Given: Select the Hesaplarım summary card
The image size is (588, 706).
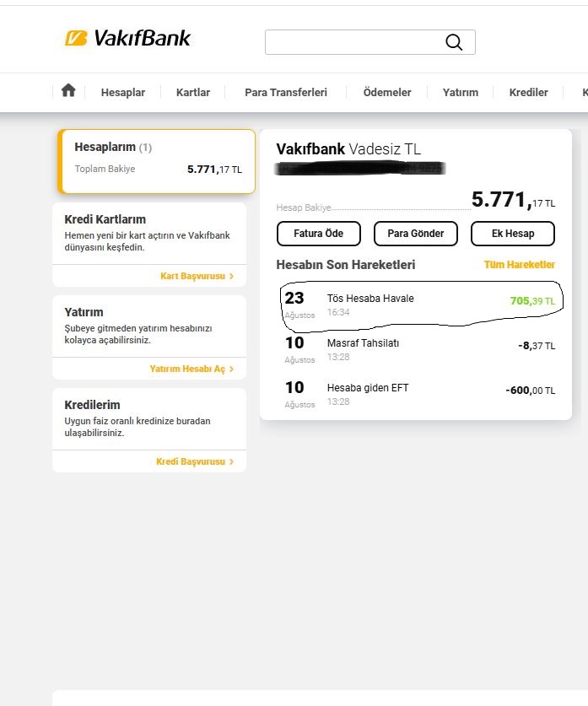Looking at the screenshot, I should click(x=157, y=161).
